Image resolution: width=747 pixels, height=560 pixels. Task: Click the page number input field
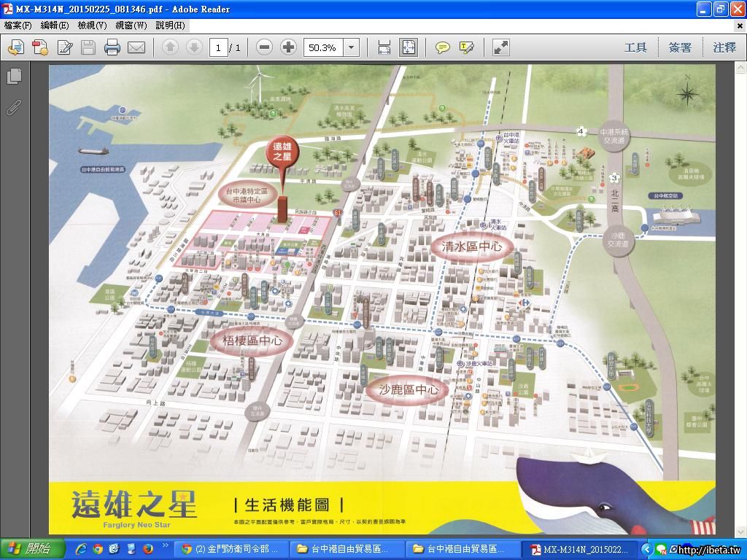click(218, 47)
